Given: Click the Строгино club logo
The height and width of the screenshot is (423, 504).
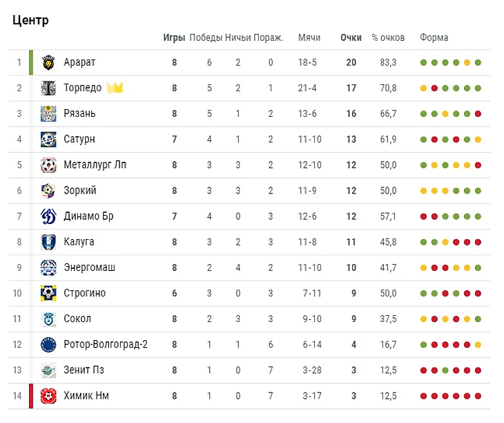Looking at the screenshot, I should (48, 293).
